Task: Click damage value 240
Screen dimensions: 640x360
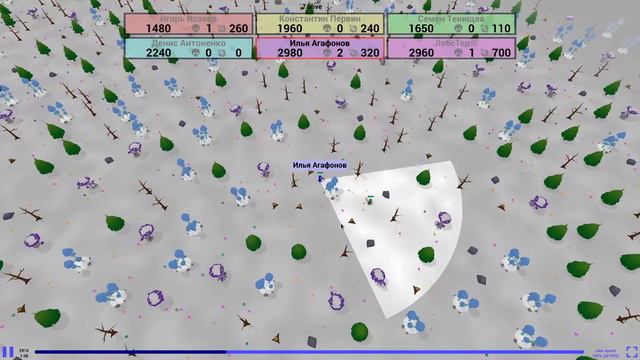Action: (x=370, y=28)
